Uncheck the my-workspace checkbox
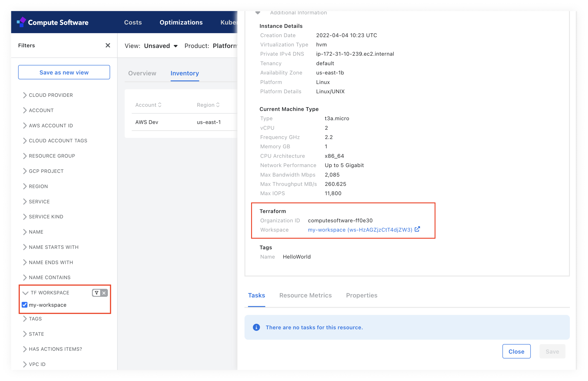The image size is (588, 381). (x=24, y=305)
